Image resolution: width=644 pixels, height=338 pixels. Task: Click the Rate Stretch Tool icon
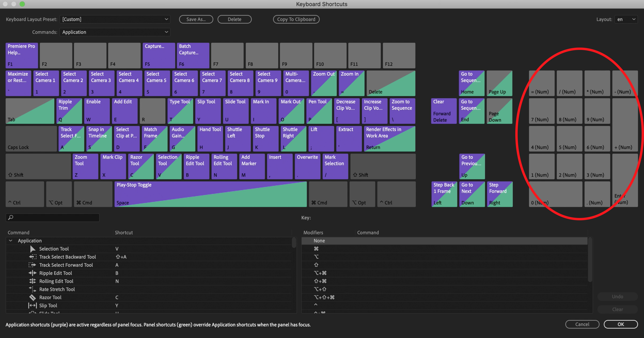pos(33,289)
